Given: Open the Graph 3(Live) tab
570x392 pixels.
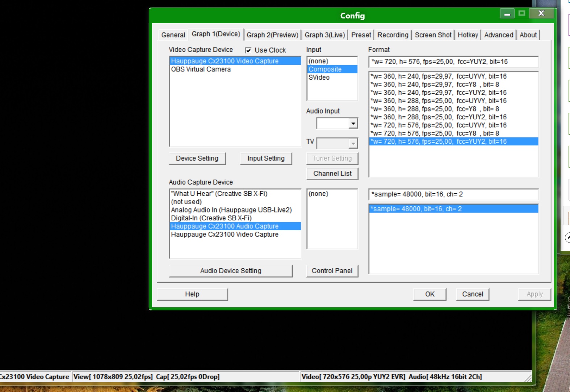Looking at the screenshot, I should pyautogui.click(x=325, y=35).
